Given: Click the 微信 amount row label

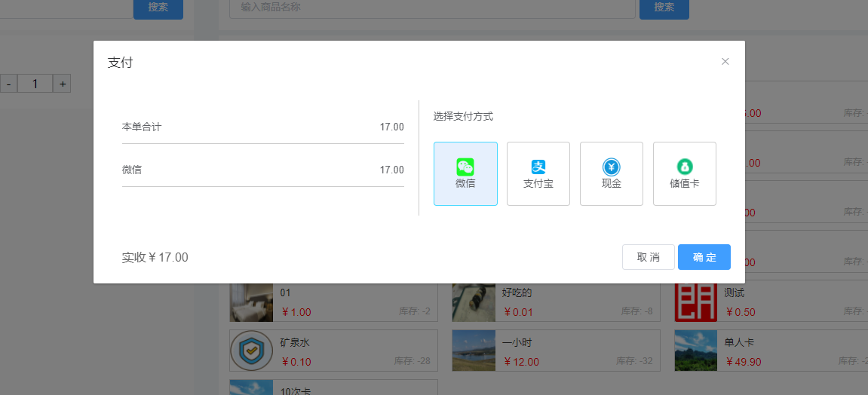Looking at the screenshot, I should 132,170.
